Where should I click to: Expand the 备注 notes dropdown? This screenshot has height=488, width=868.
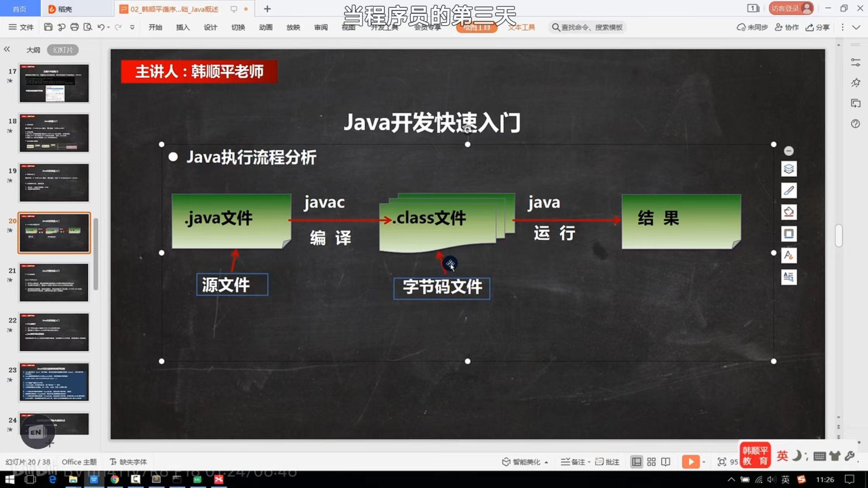(x=589, y=462)
